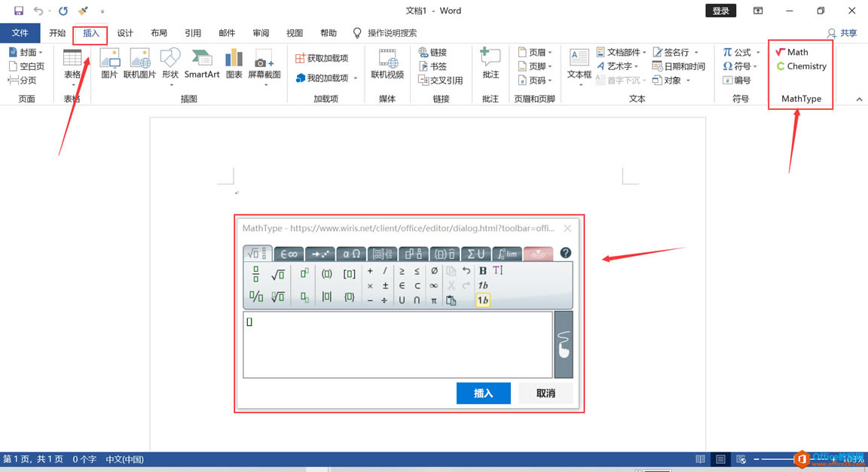
Task: Open the integral and lim tab
Action: [507, 254]
